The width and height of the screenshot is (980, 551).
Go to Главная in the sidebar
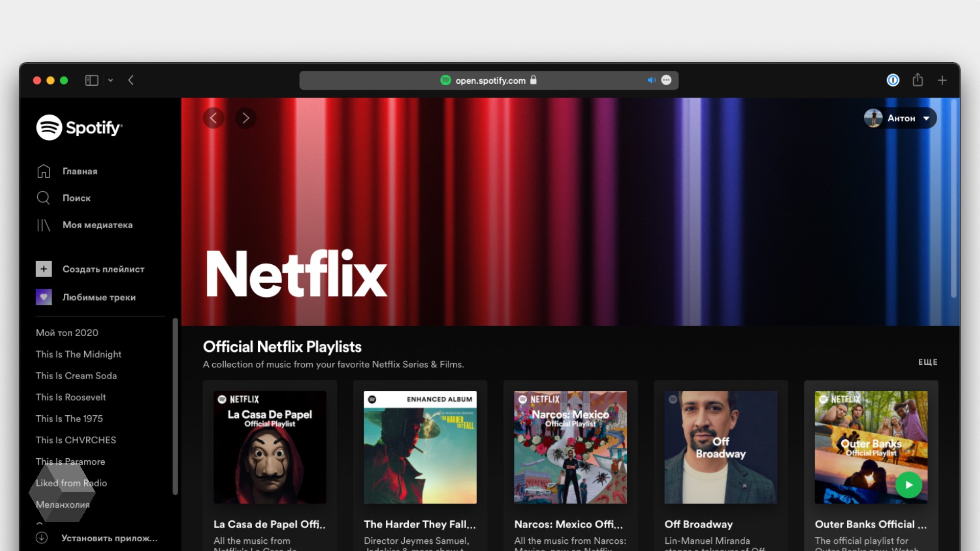(x=80, y=171)
